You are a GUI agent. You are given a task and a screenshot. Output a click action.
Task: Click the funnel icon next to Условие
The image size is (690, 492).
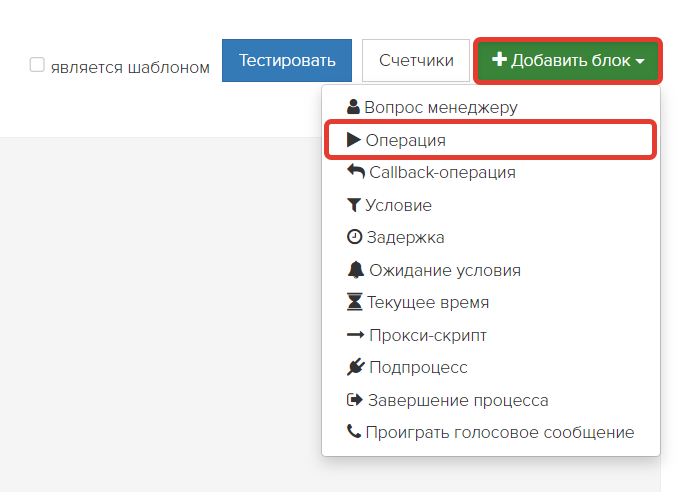353,205
